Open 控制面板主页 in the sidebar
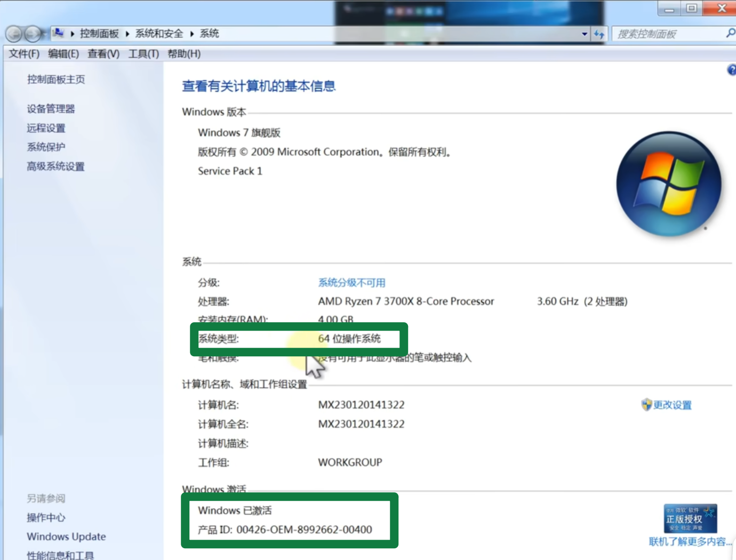The width and height of the screenshot is (736, 560). [x=56, y=79]
